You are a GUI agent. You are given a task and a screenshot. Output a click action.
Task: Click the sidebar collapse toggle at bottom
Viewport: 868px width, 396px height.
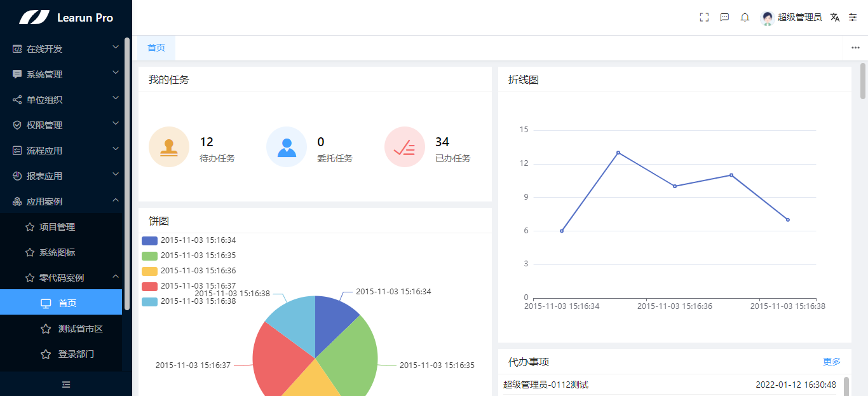point(65,385)
